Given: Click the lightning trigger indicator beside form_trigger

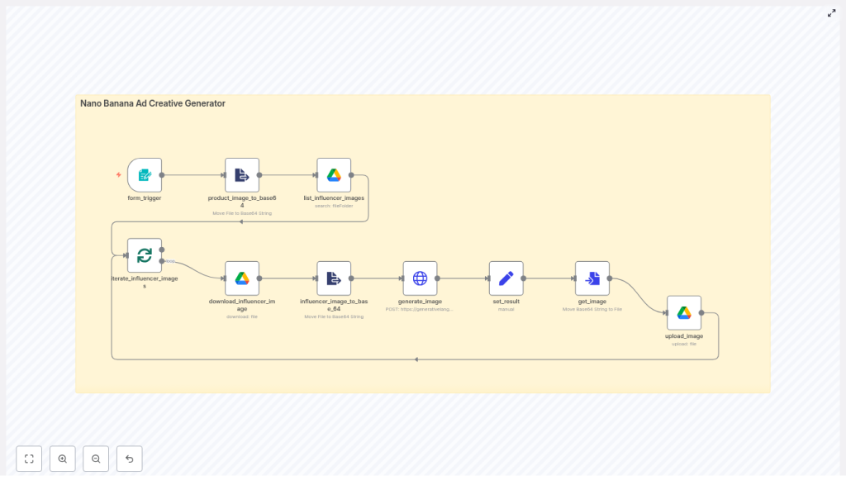Looking at the screenshot, I should pyautogui.click(x=119, y=175).
